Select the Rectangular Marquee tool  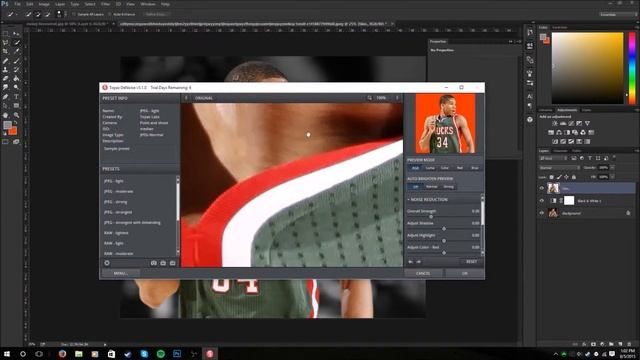pyautogui.click(x=6, y=33)
